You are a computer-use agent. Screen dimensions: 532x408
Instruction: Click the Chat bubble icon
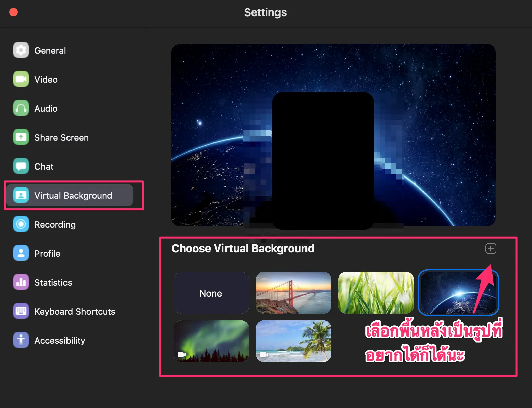21,166
